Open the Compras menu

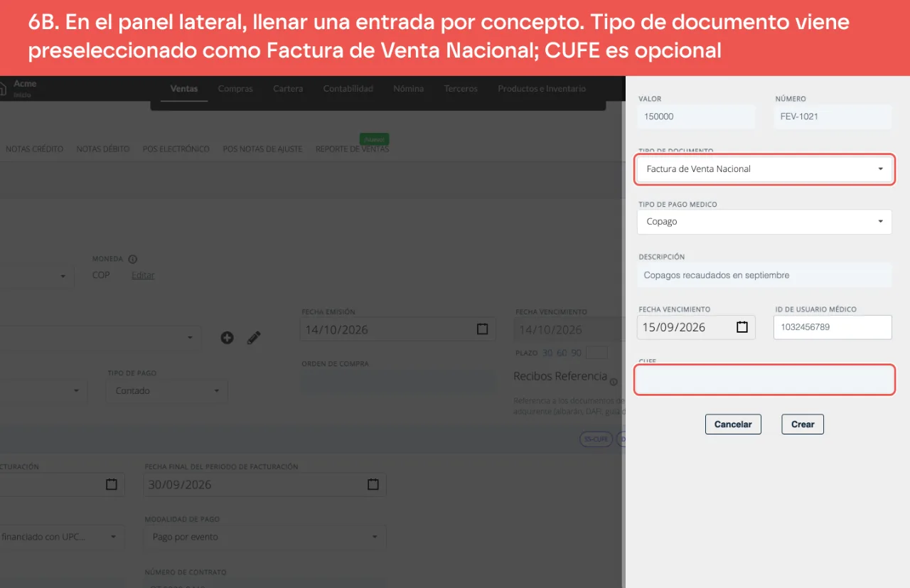tap(235, 89)
